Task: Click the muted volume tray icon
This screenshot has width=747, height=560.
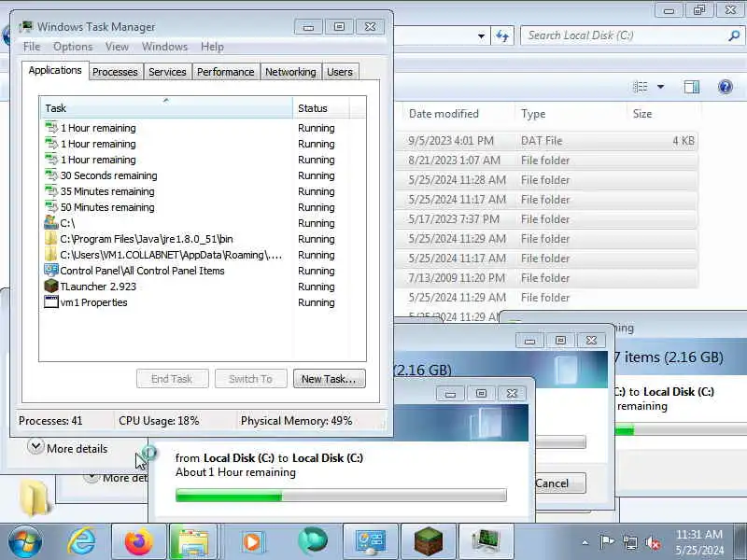Action: [x=653, y=542]
